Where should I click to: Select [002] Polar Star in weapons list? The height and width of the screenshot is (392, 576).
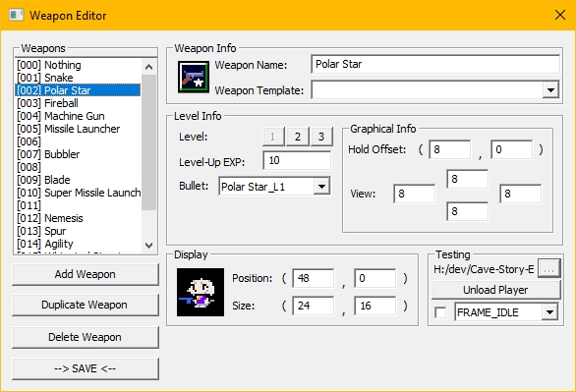(78, 90)
